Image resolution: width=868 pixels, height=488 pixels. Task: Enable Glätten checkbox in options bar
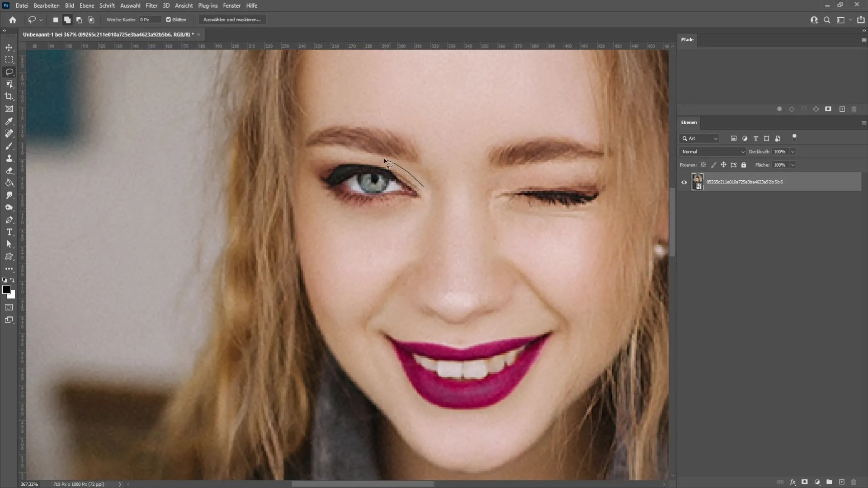pos(168,20)
